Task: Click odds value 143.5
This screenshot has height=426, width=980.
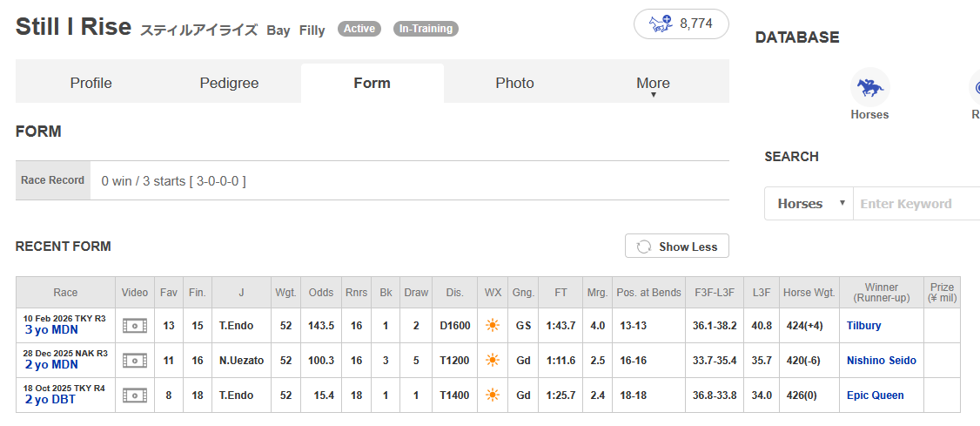Action: (x=321, y=325)
